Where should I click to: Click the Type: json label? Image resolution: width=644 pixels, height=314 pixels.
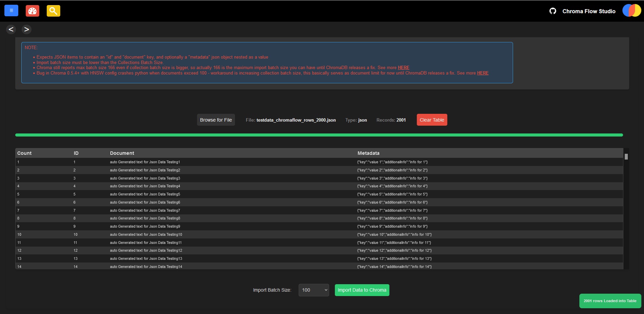point(356,120)
